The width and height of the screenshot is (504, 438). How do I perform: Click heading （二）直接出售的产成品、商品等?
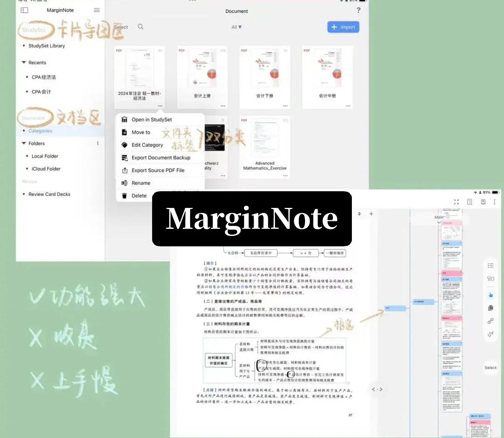[232, 301]
